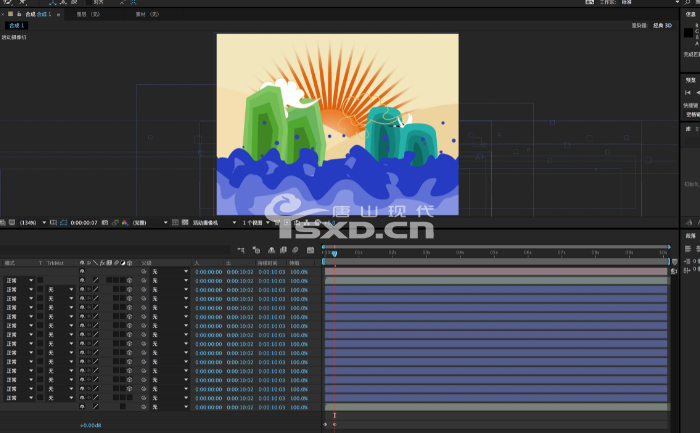
Task: Click the in-point 0:00:00:00 of the top layer
Action: pos(208,272)
